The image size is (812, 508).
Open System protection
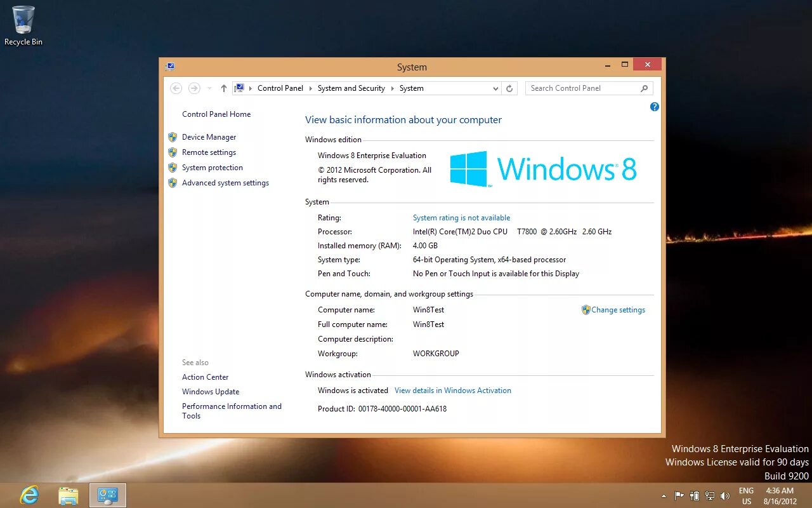coord(213,168)
